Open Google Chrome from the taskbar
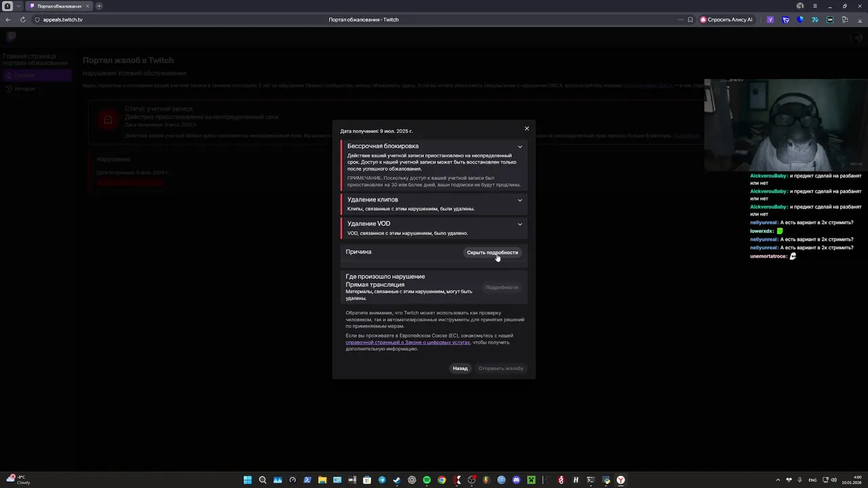 441,480
